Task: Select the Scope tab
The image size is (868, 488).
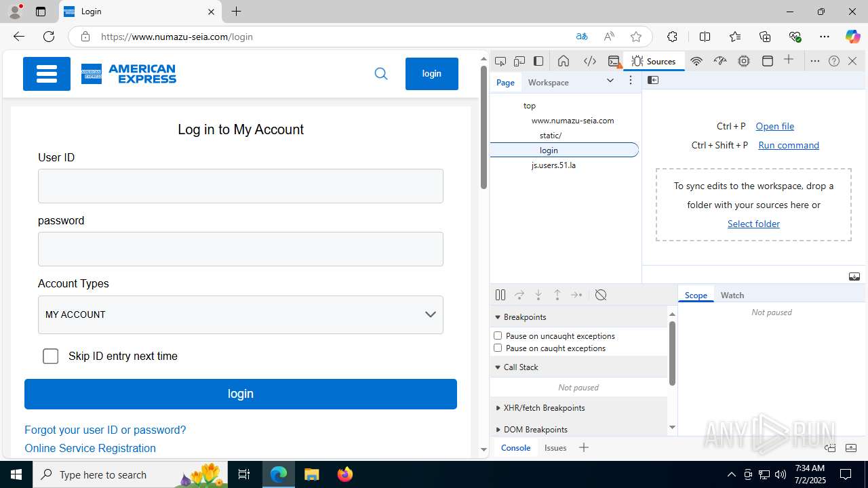Action: pyautogui.click(x=696, y=295)
